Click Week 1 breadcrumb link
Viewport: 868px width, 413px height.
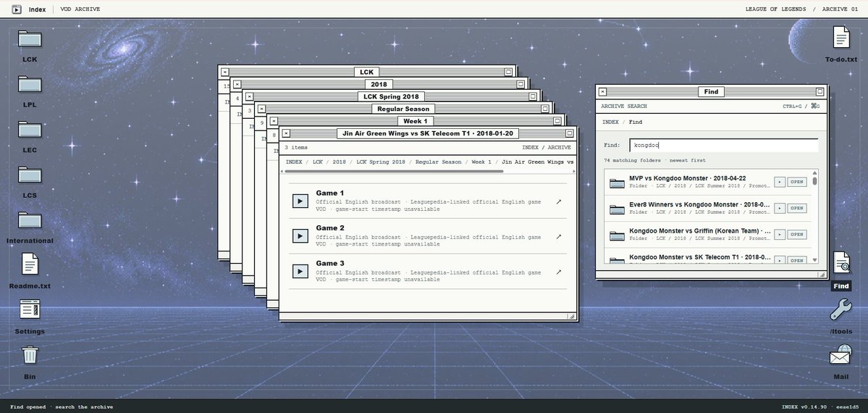click(x=481, y=162)
